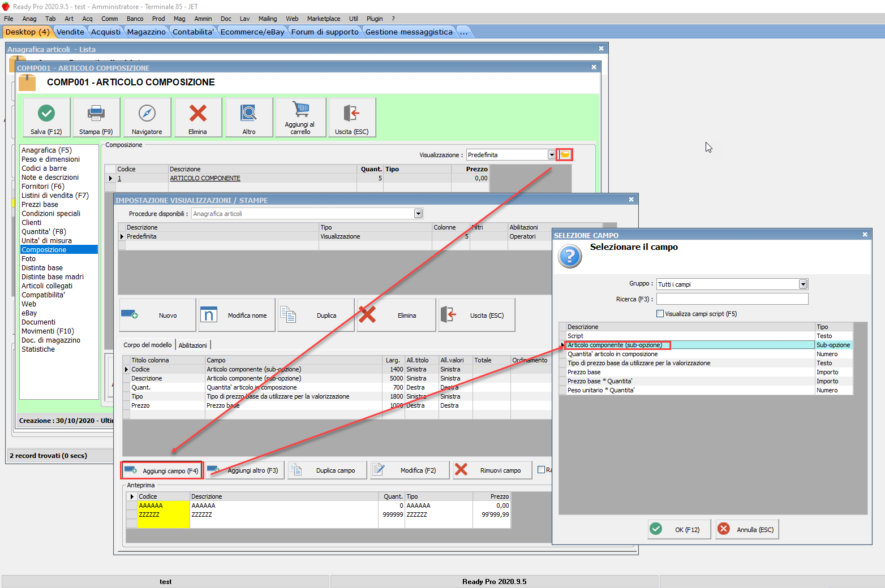This screenshot has width=885, height=588.
Task: Open the Procedure disponibili dropdown
Action: coord(418,214)
